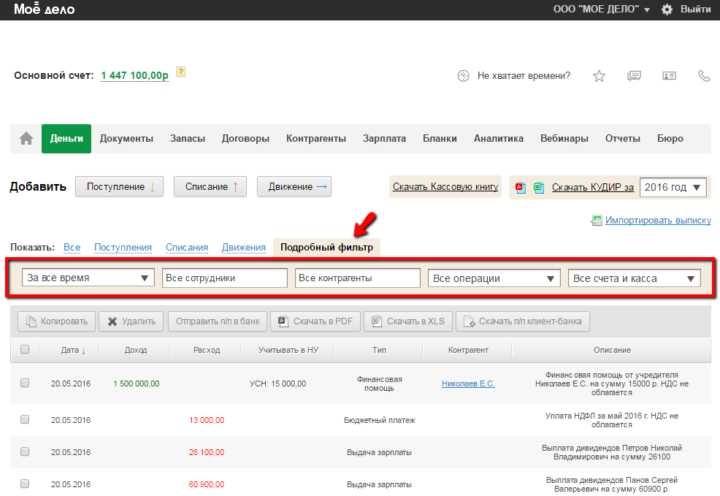Click the 'Все сотрудники' input field
The height and width of the screenshot is (496, 720).
(224, 278)
